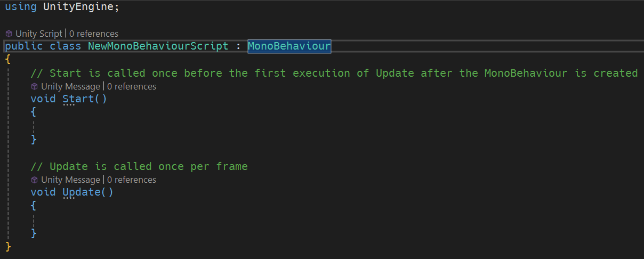Open Unity Message lens above Start
This screenshot has width=644, height=259.
tap(70, 86)
